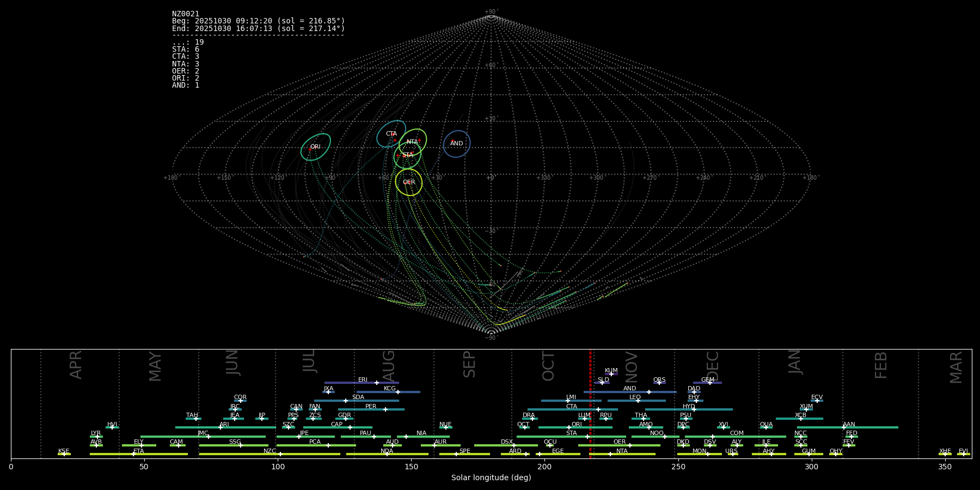Screen dimensions: 980x490
Task: Click the KSE shower label in timeline
Action: [x=64, y=451]
